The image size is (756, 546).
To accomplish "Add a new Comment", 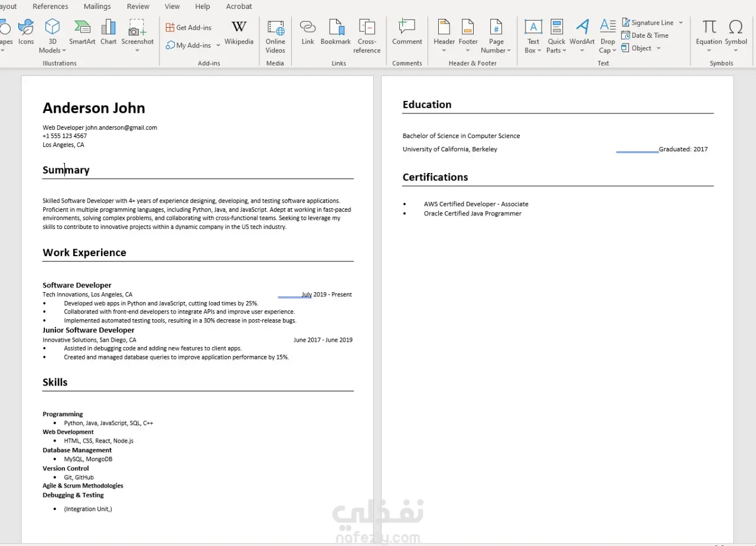I will pyautogui.click(x=407, y=32).
